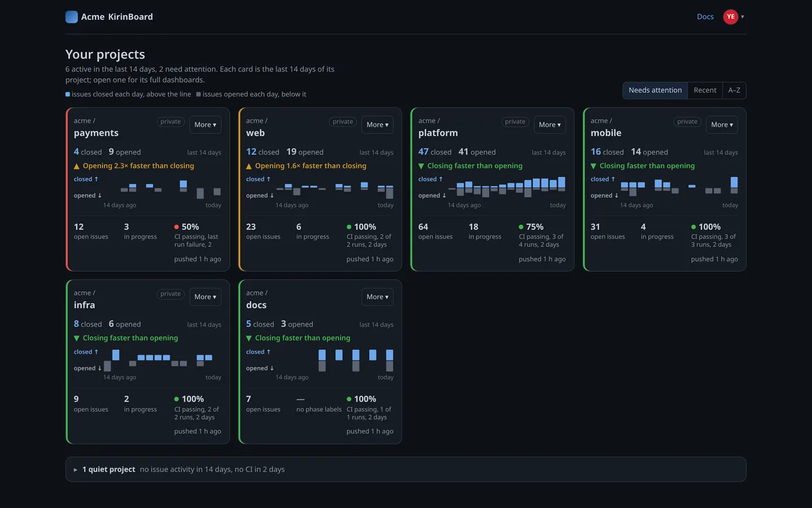Open the Docs link in header

[x=705, y=17]
